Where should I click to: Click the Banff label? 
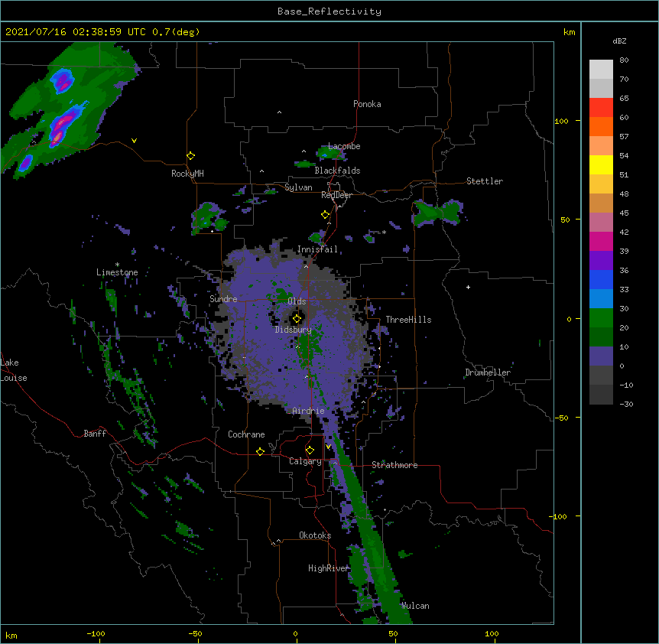tap(95, 434)
